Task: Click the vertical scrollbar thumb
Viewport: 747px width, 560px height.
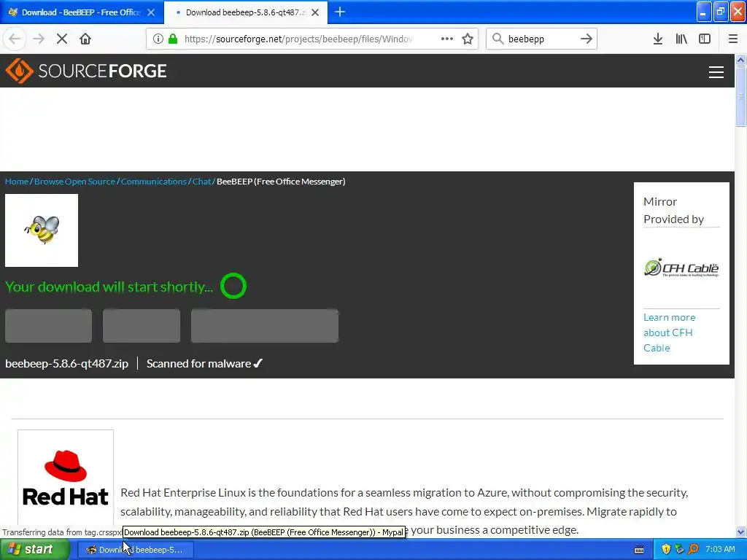Action: [740, 96]
